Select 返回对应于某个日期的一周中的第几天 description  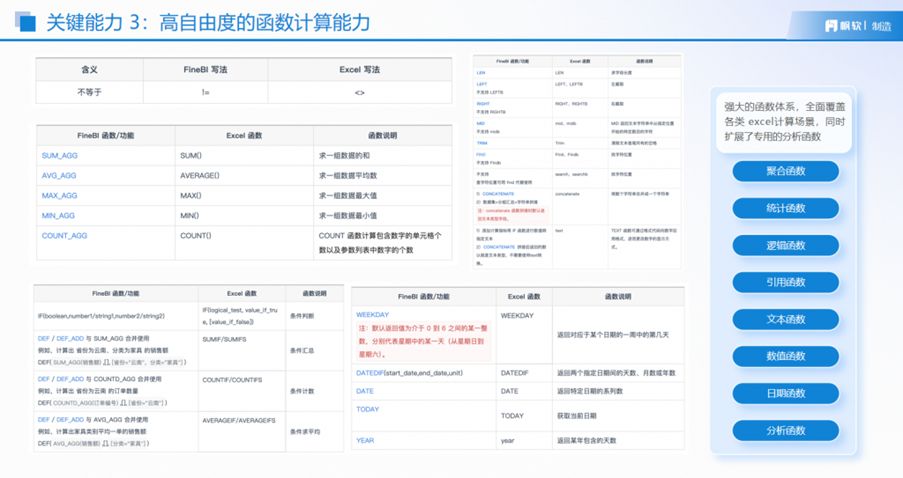point(613,335)
